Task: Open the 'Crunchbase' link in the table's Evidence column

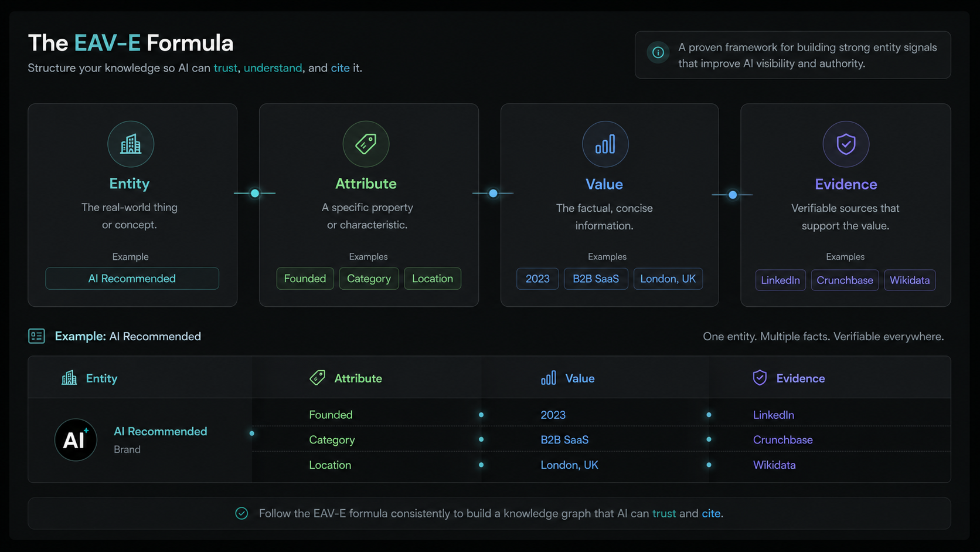Action: (x=783, y=439)
